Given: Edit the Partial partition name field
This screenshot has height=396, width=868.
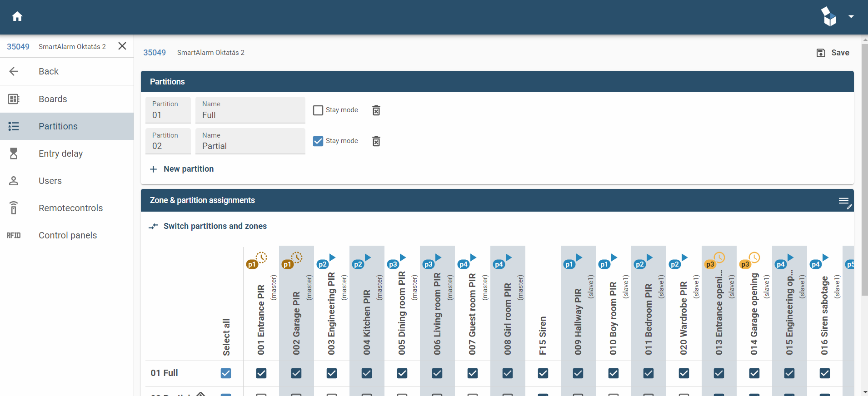Looking at the screenshot, I should point(250,141).
